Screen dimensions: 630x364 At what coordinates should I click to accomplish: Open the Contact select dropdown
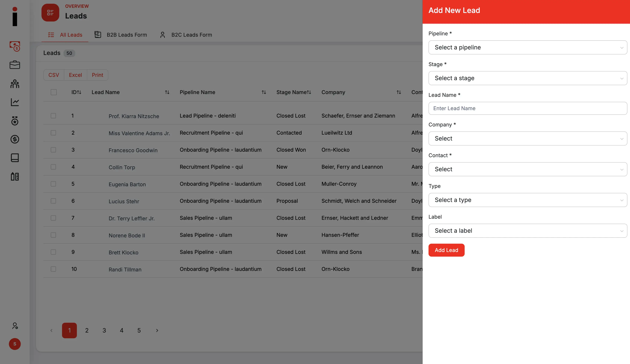[528, 169]
